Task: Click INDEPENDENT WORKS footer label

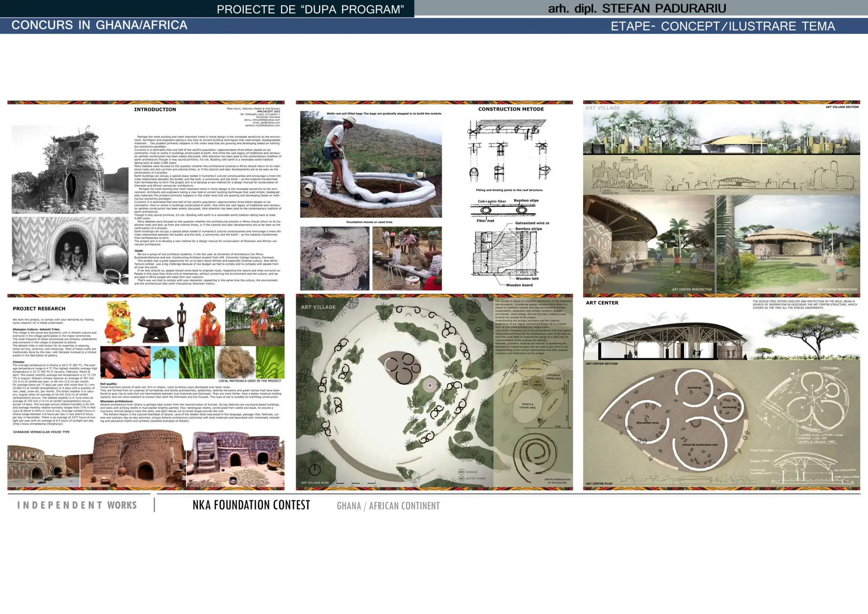Action: pyautogui.click(x=77, y=505)
